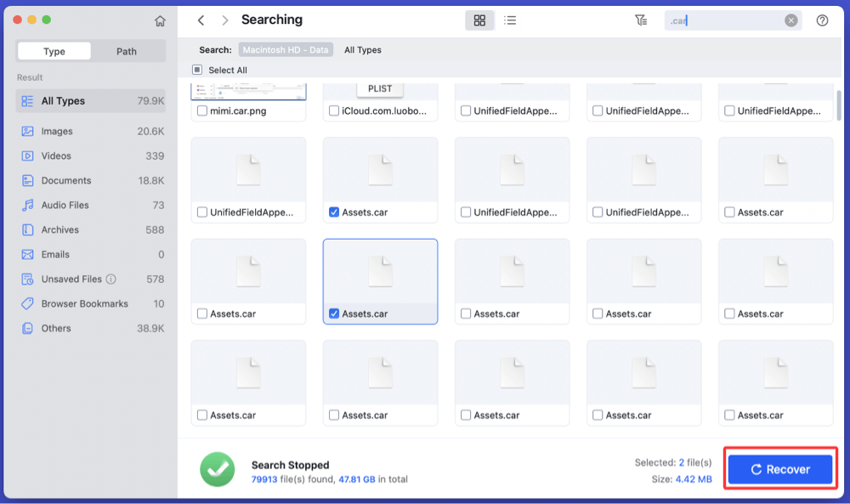Open the filter options funnel icon
This screenshot has height=504, width=850.
(x=642, y=20)
